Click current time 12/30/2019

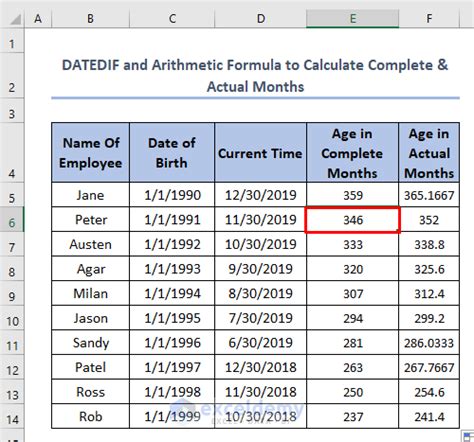tap(261, 195)
